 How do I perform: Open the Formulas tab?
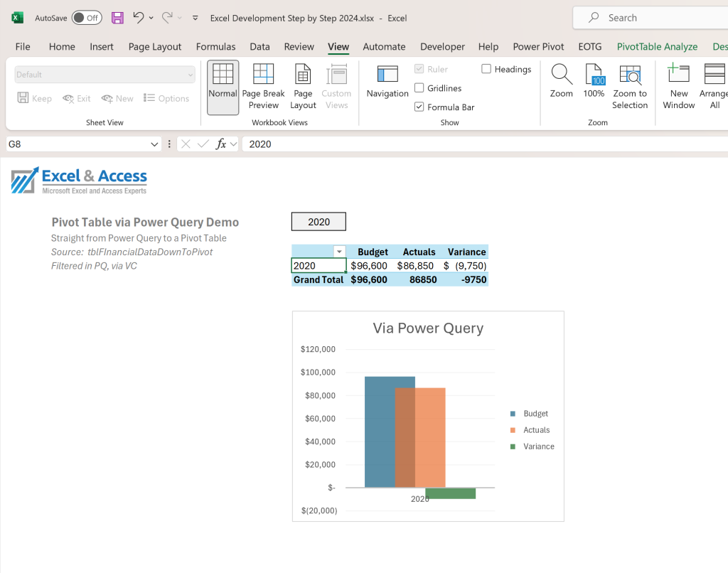point(215,46)
